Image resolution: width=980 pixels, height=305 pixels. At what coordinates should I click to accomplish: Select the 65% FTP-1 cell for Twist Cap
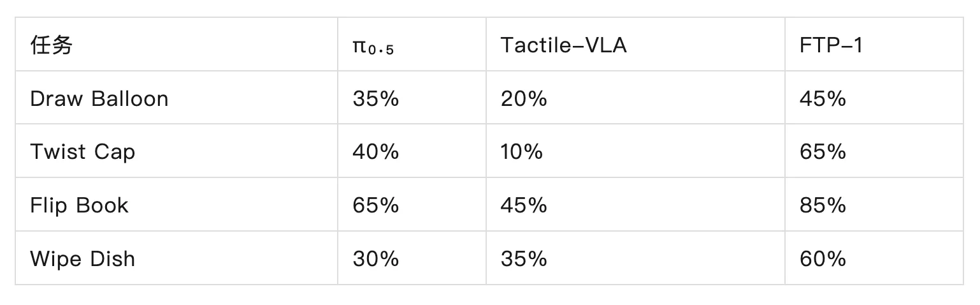tap(874, 151)
